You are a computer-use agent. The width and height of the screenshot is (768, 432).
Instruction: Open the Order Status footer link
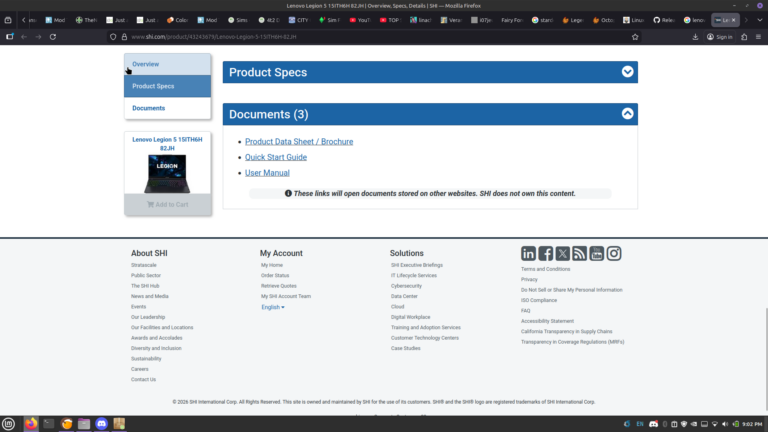[x=275, y=275]
